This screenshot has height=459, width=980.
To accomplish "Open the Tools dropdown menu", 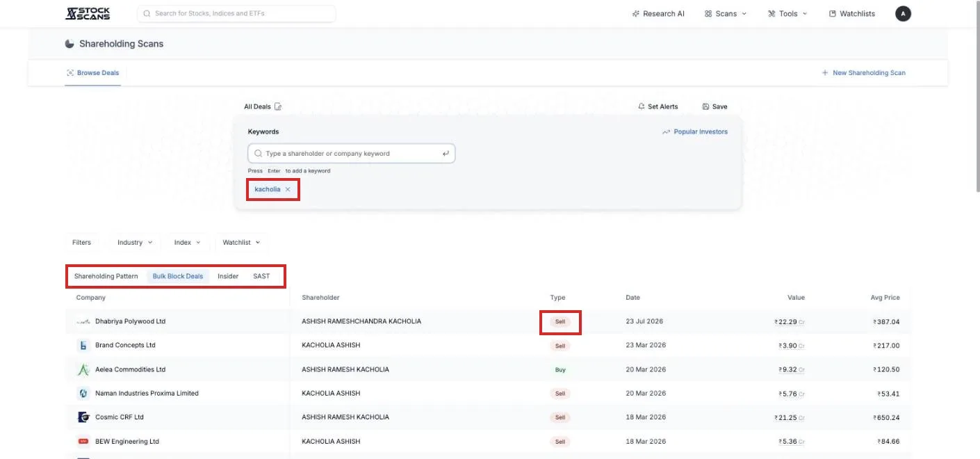I will click(787, 14).
